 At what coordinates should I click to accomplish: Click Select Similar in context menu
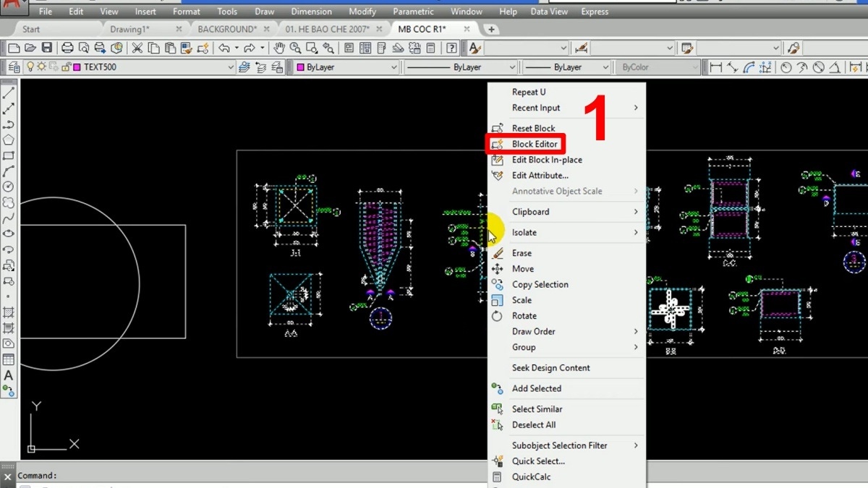[x=537, y=409]
